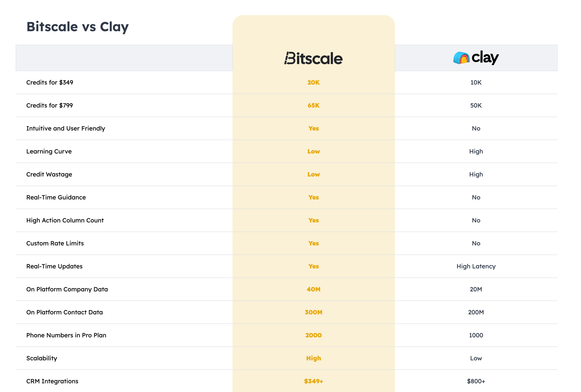Click Bitscale's 20K credits value
Image resolution: width=581 pixels, height=392 pixels.
click(x=313, y=82)
